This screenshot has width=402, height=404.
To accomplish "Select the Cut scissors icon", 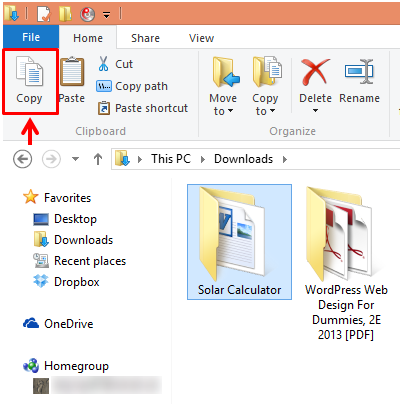I will 103,64.
